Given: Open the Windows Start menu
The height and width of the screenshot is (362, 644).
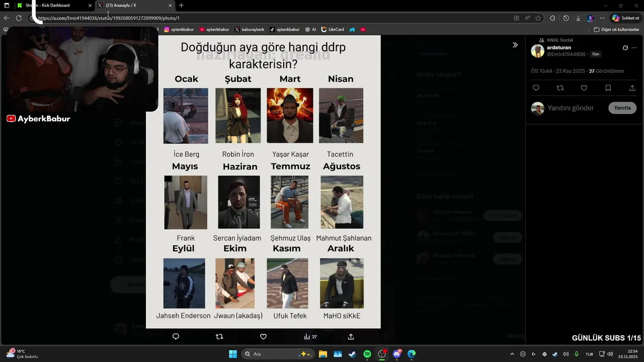Looking at the screenshot, I should click(233, 354).
